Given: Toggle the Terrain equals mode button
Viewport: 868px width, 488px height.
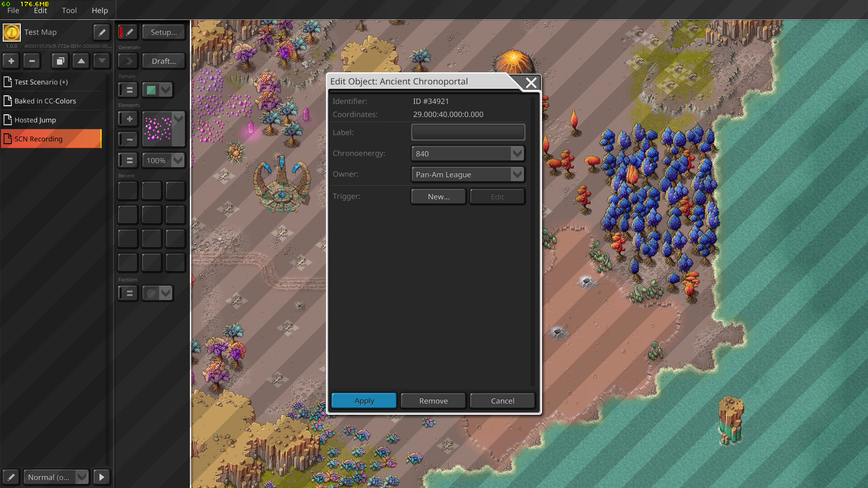Looking at the screenshot, I should [128, 90].
